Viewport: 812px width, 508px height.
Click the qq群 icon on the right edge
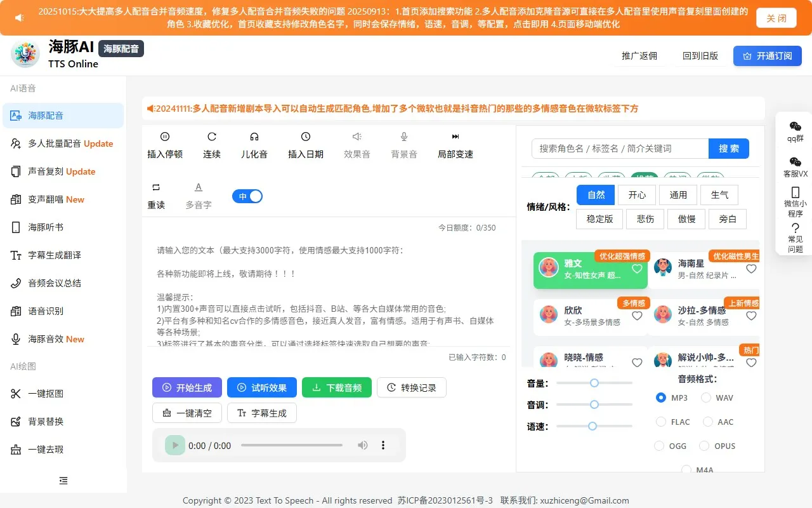(x=795, y=130)
